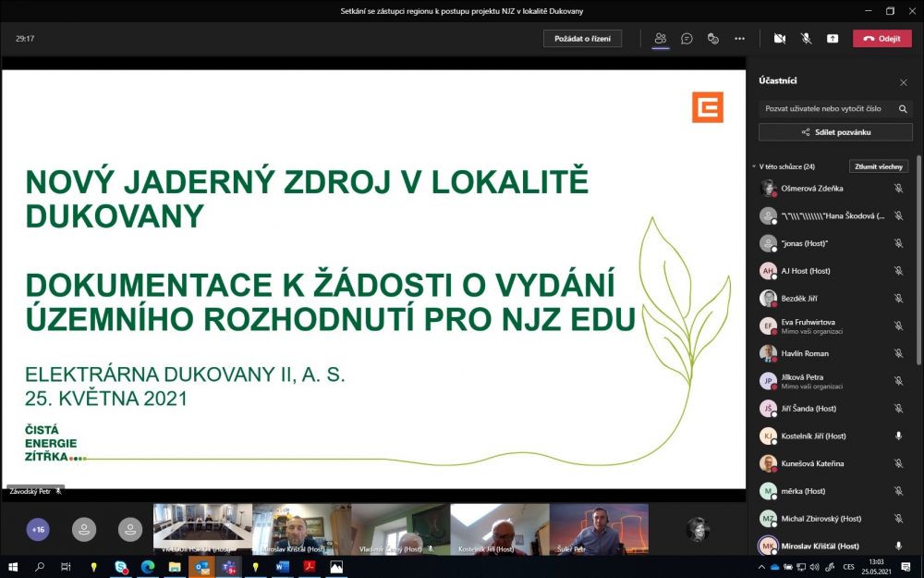924x578 pixels.
Task: Show hidden system tray icons chevron
Action: pos(761,567)
